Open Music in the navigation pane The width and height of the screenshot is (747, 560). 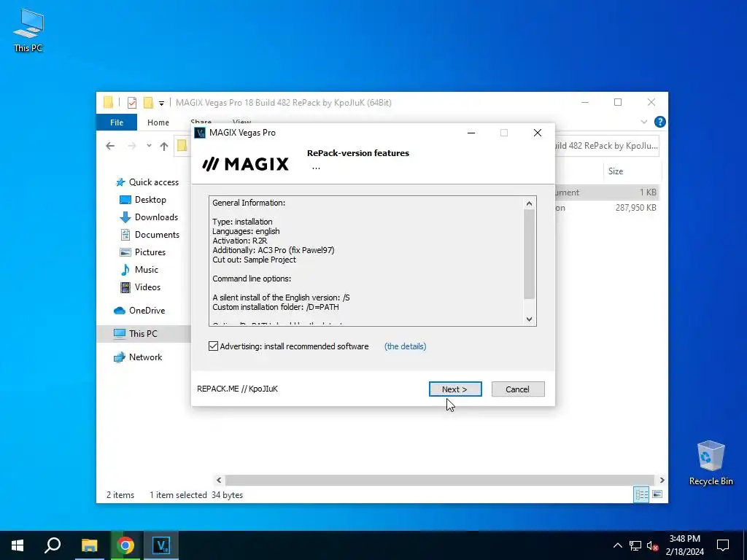tap(139, 270)
